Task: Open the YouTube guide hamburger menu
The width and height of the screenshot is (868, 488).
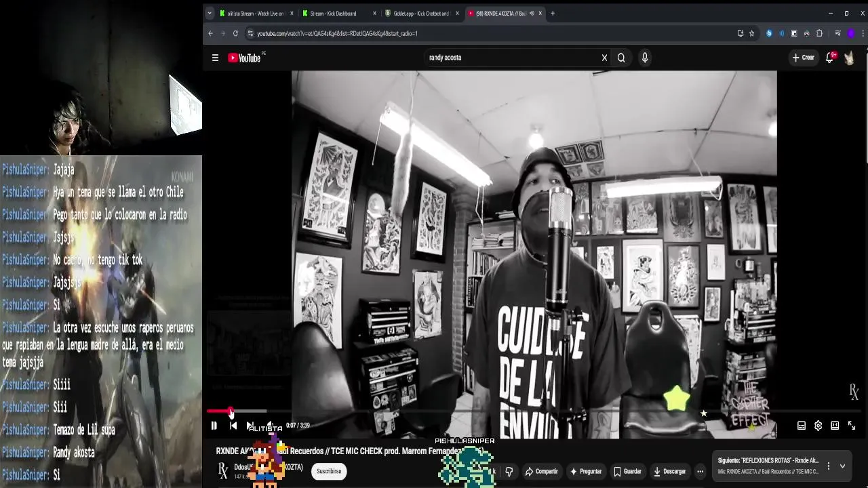Action: coord(215,58)
